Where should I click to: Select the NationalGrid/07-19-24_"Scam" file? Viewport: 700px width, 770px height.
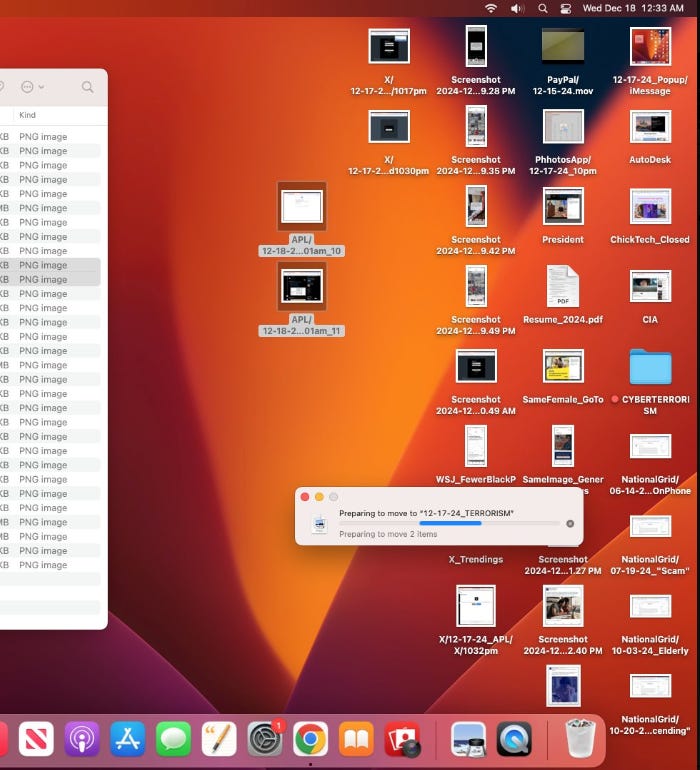650,526
